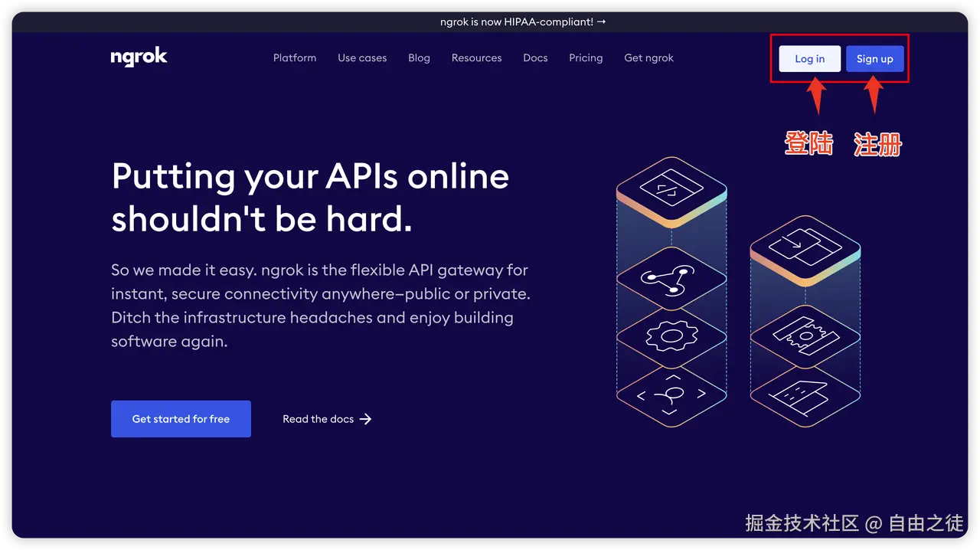Open the HIPAA-compliant announcement banner

tap(523, 21)
